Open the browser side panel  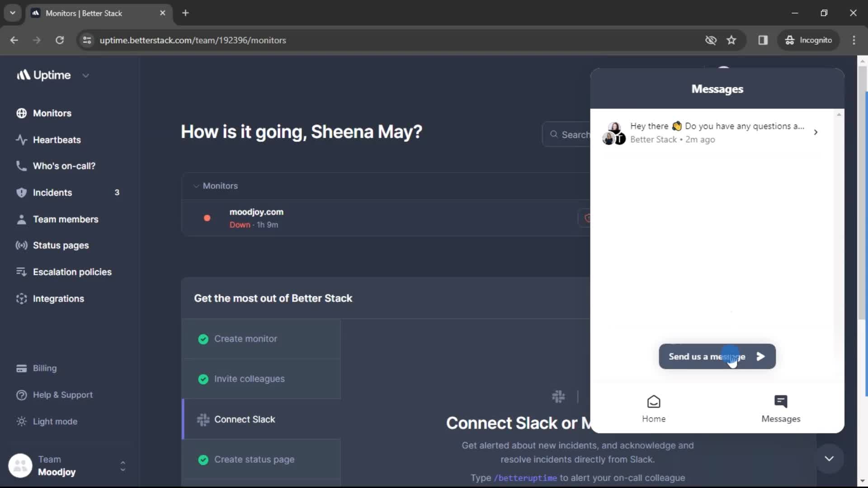[763, 40]
